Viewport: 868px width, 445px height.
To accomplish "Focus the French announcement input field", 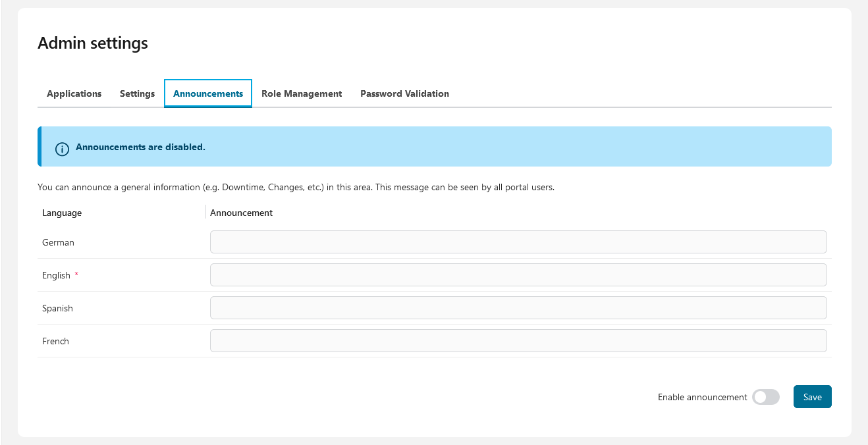I will click(x=518, y=340).
